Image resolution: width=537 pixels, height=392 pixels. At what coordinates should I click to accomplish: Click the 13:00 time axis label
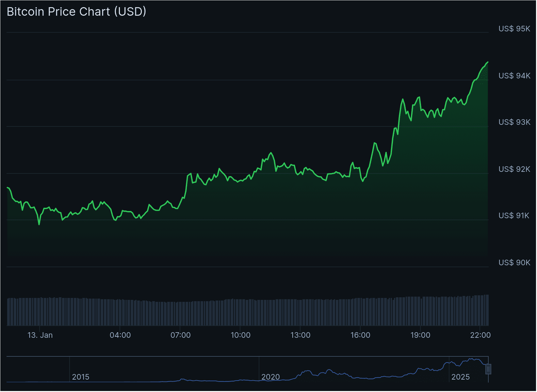301,335
